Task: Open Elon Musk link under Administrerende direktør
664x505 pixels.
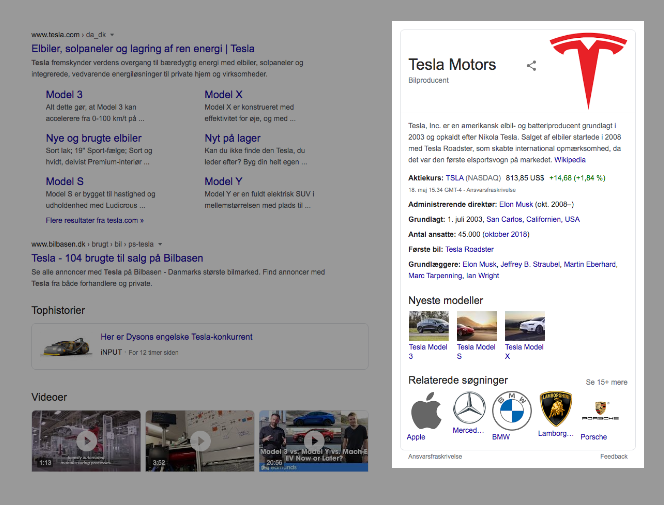Action: tap(516, 204)
